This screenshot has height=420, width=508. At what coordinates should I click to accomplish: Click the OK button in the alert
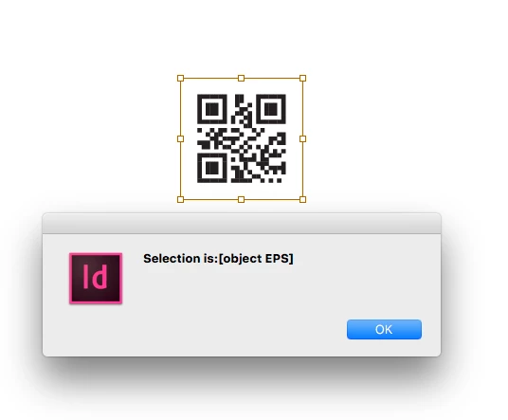384,329
